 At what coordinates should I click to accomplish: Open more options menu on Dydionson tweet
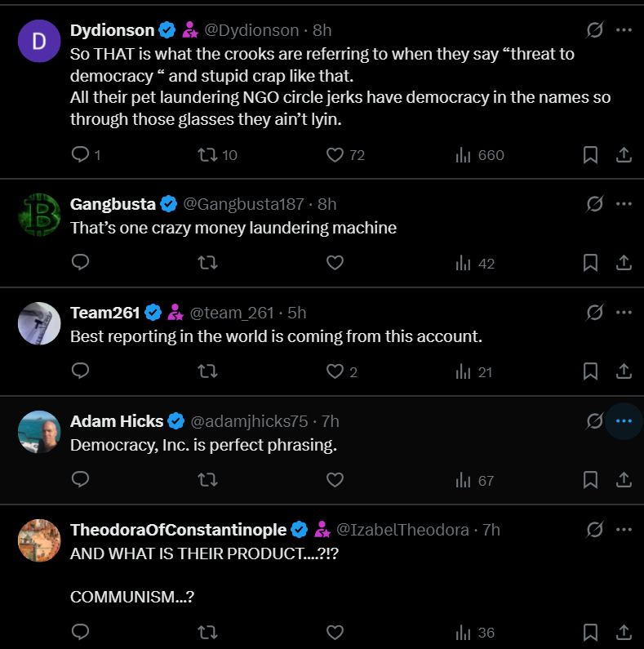[624, 30]
